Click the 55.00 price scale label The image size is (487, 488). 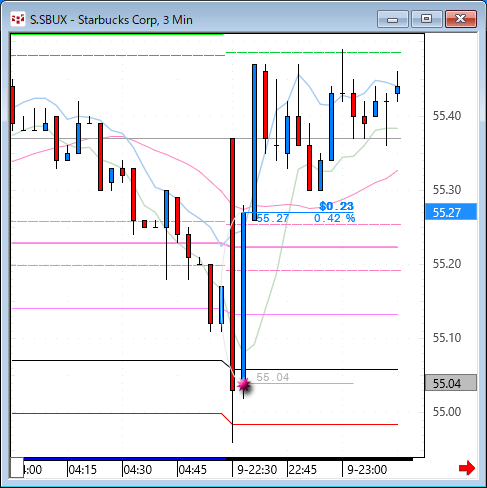point(447,412)
